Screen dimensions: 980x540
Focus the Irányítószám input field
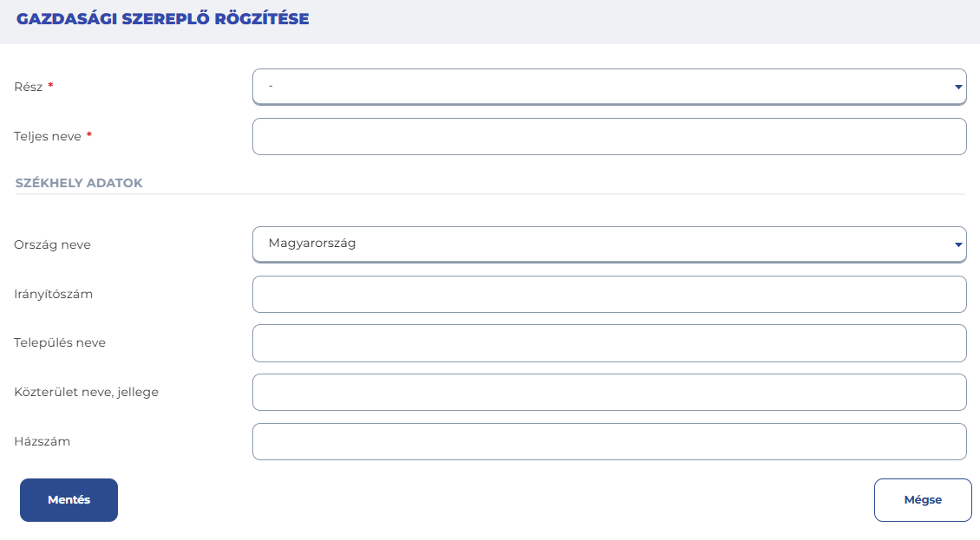[610, 295]
